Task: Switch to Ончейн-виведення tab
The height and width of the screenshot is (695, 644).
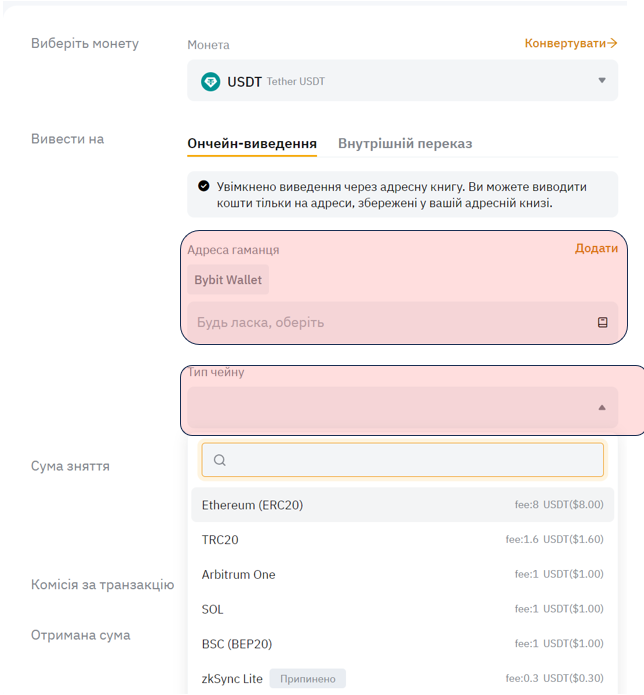Action: click(x=252, y=143)
